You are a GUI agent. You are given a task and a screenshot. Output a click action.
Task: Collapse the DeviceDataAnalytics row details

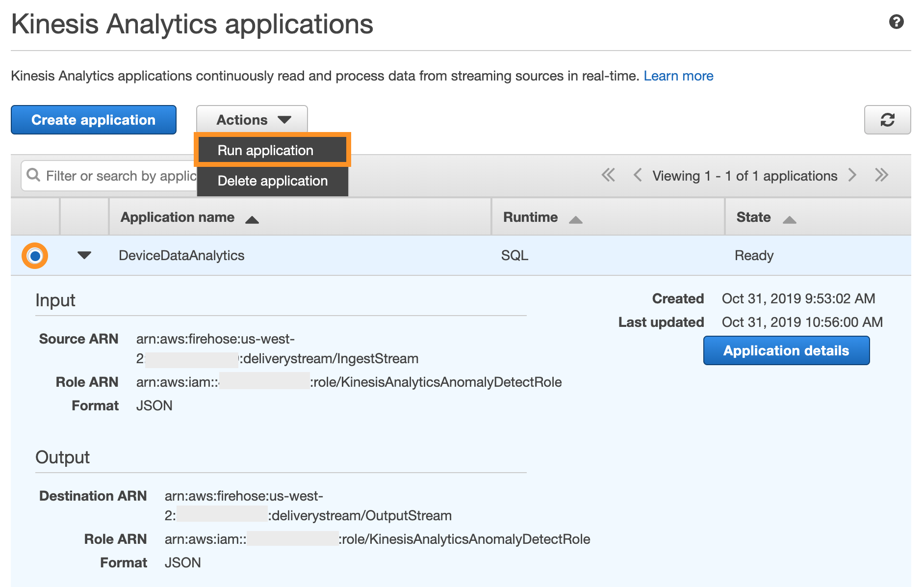coord(84,255)
